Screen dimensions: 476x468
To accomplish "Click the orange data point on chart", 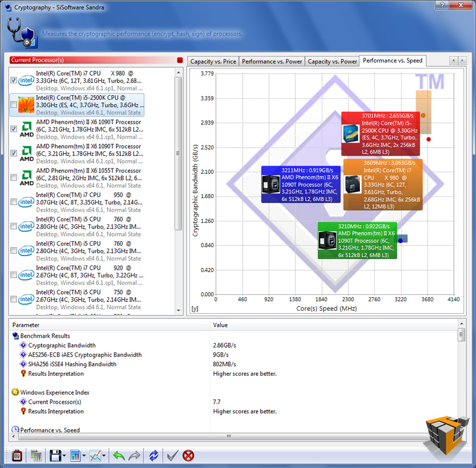I will coord(423,116).
